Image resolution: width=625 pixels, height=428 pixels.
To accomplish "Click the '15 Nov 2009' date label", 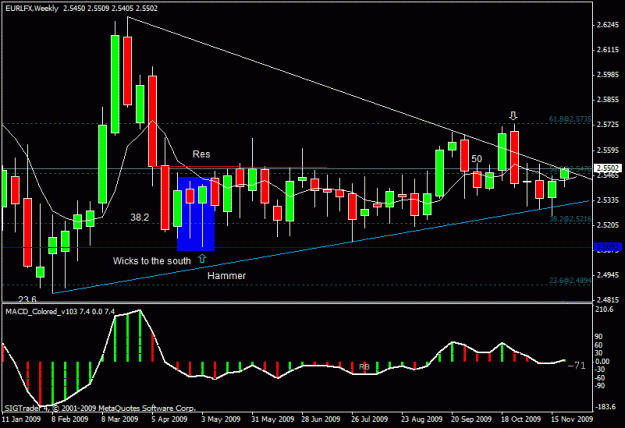I will 572,419.
